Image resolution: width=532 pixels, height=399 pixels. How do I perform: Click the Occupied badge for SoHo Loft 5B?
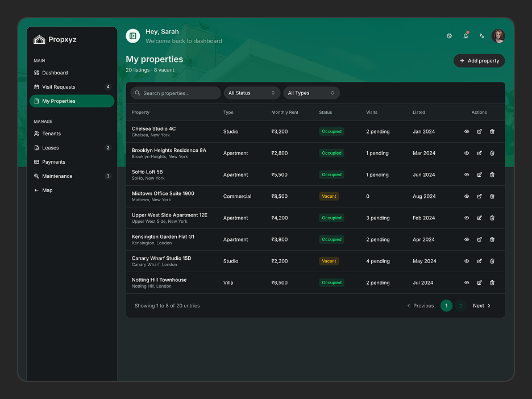point(331,174)
